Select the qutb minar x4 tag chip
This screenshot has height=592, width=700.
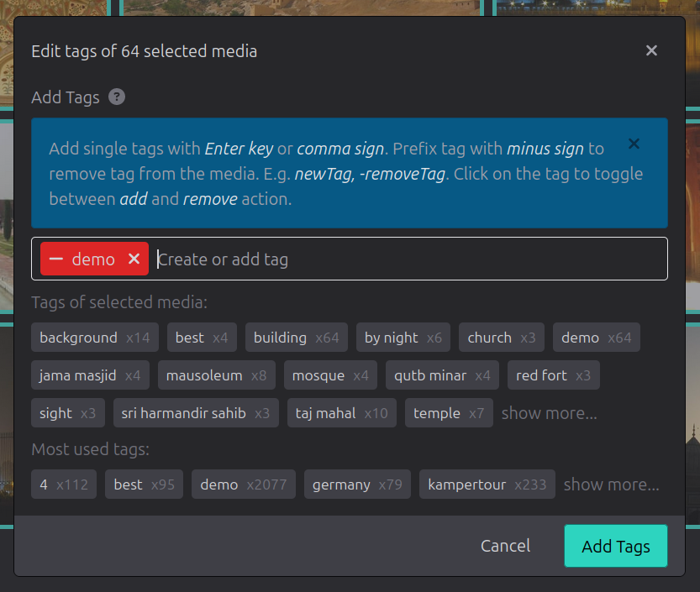[x=442, y=375]
